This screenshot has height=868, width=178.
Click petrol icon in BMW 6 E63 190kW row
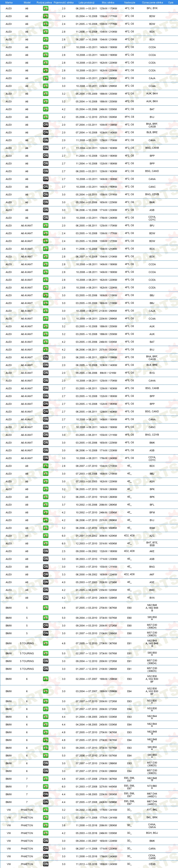coord(46,679)
